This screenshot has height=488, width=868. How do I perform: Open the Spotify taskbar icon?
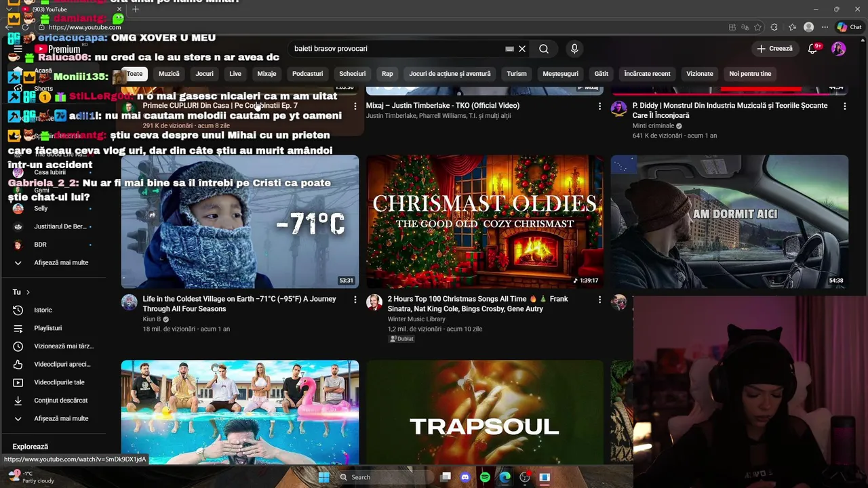pyautogui.click(x=485, y=477)
